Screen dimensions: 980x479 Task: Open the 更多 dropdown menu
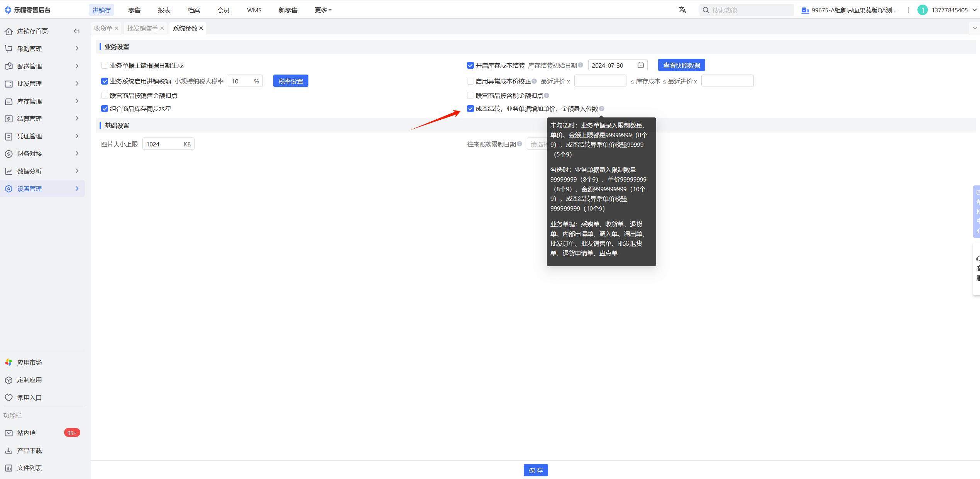pyautogui.click(x=323, y=10)
